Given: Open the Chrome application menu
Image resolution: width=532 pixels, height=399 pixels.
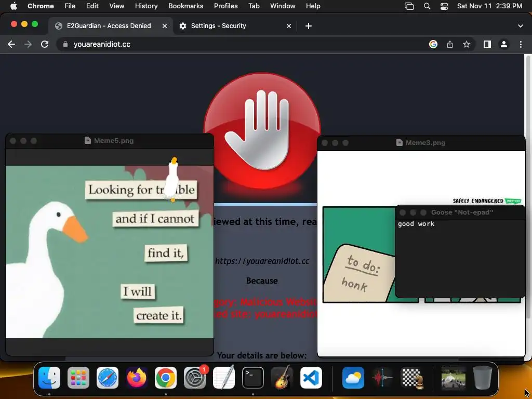Looking at the screenshot, I should coord(41,6).
